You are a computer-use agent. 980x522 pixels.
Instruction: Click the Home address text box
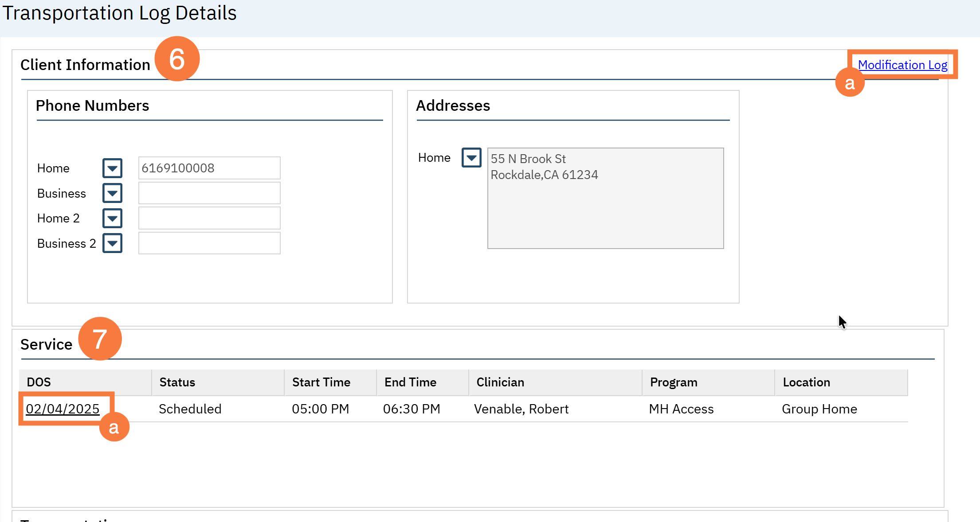605,198
